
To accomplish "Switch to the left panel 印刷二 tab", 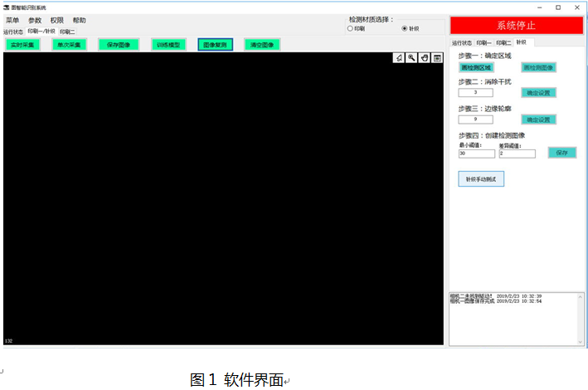I will coord(67,32).
